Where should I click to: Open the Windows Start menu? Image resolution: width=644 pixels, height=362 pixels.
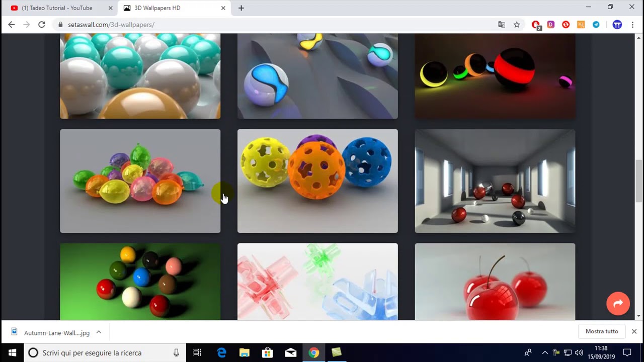tap(12, 352)
